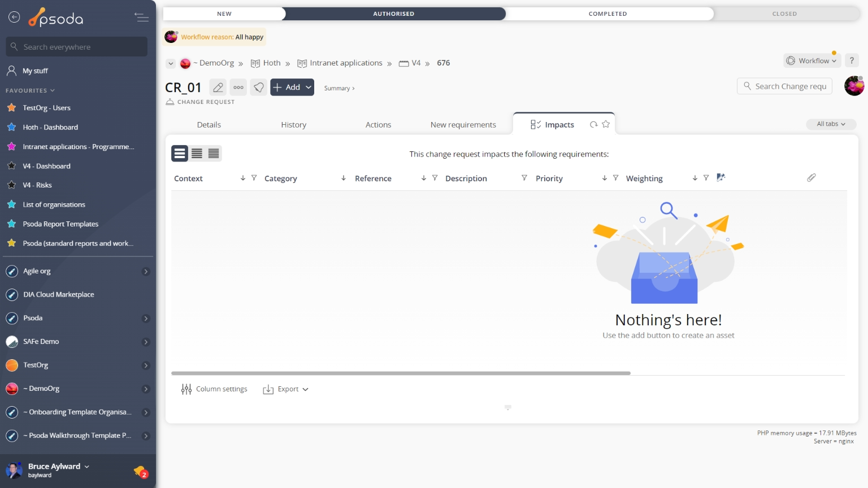This screenshot has width=868, height=488.
Task: Click the help question mark button
Action: (852, 60)
